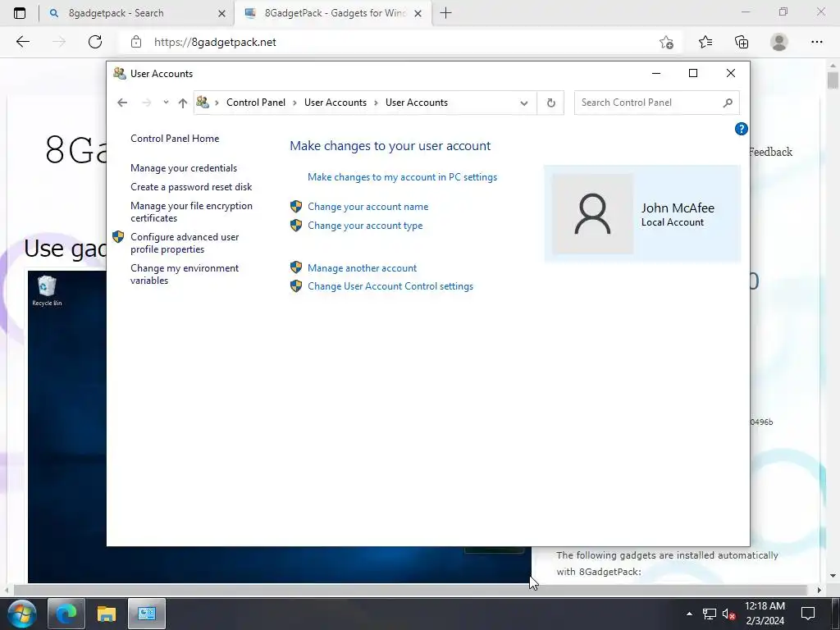Close the 8gadgetpack - Search tab
The width and height of the screenshot is (840, 630).
(221, 13)
